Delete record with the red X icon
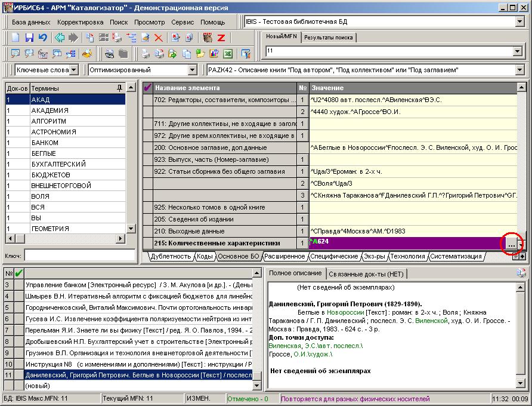Screen dimensions: 532x406 pyautogui.click(x=159, y=38)
